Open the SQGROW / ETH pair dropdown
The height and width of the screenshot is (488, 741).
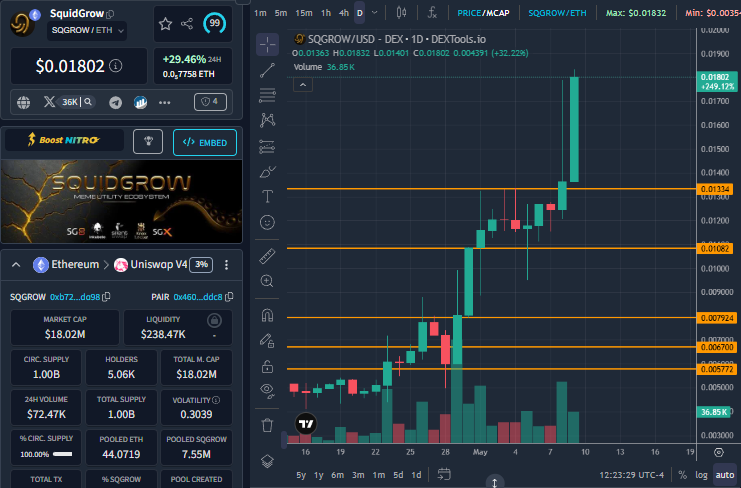pyautogui.click(x=87, y=30)
